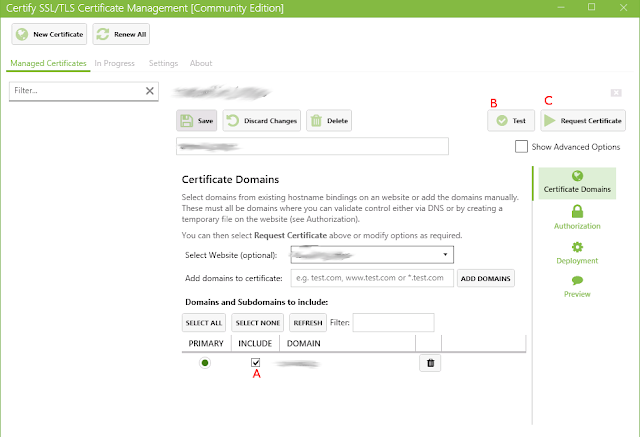This screenshot has height=437, width=640.
Task: Click Request Certificate button
Action: click(x=583, y=120)
